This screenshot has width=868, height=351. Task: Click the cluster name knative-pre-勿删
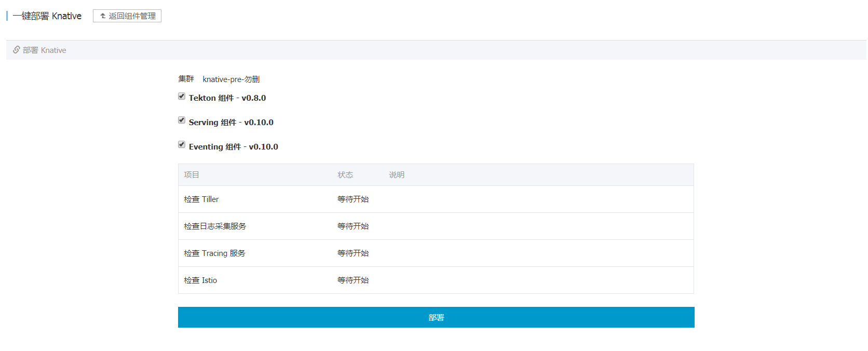coord(231,79)
